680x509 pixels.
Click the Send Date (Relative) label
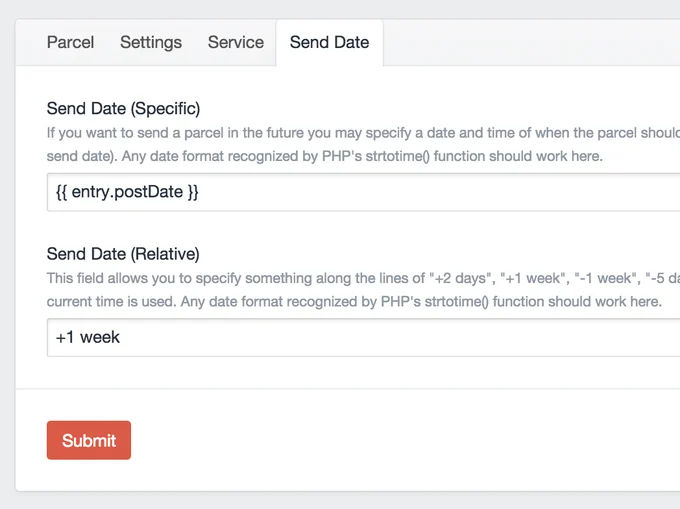(x=123, y=254)
